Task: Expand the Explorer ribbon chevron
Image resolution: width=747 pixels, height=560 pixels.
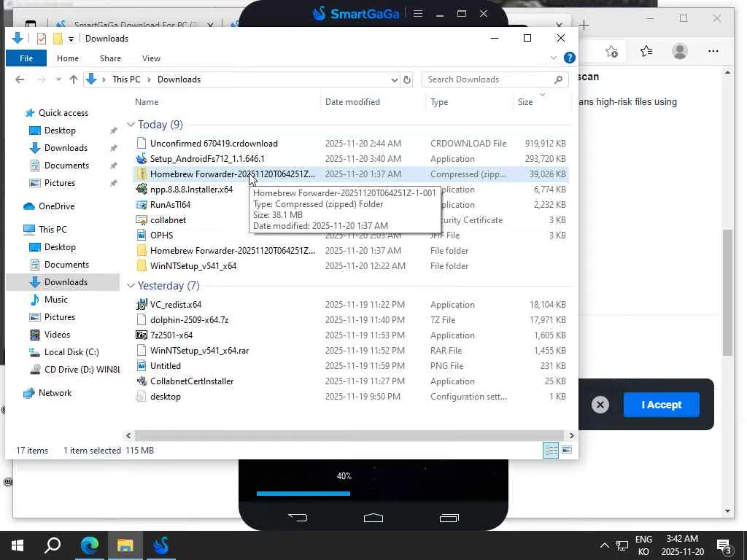Action: [553, 58]
